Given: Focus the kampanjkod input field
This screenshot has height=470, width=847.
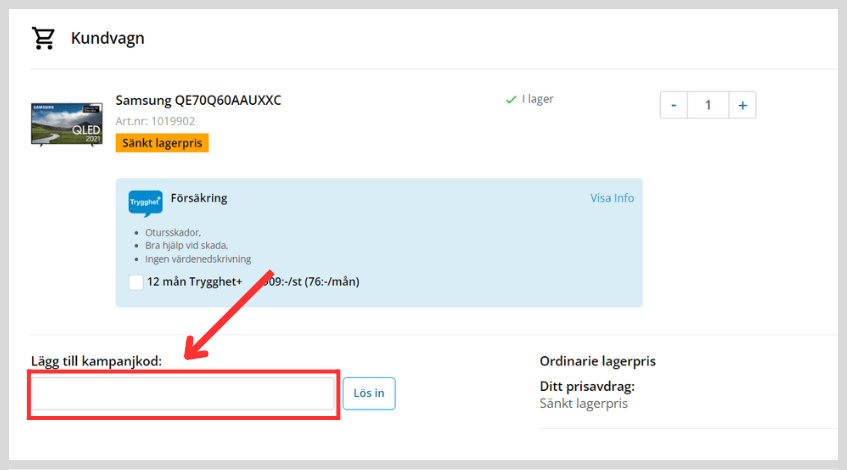Looking at the screenshot, I should 183,394.
